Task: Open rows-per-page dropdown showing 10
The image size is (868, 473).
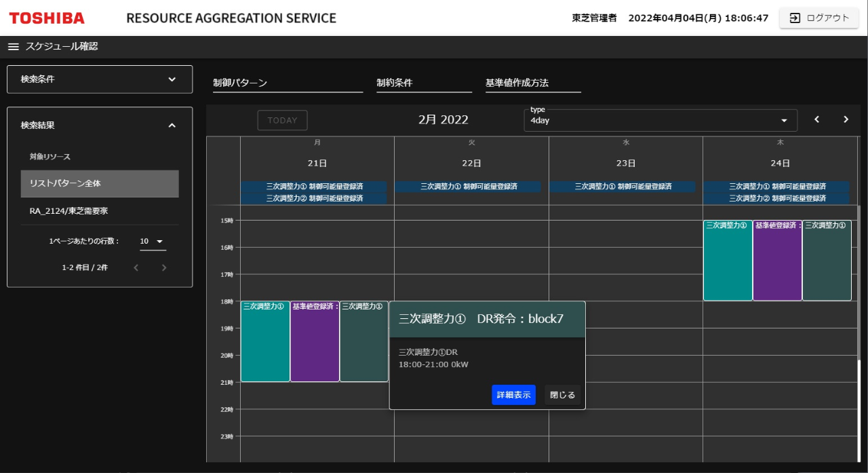Action: click(x=153, y=242)
